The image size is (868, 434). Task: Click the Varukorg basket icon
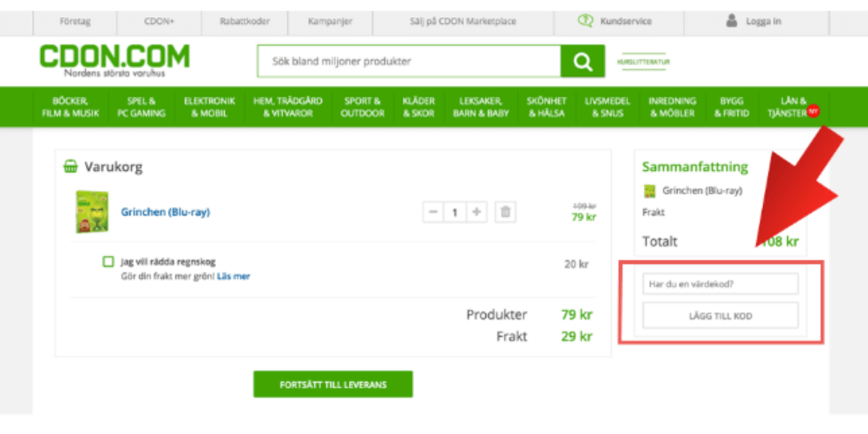point(71,167)
